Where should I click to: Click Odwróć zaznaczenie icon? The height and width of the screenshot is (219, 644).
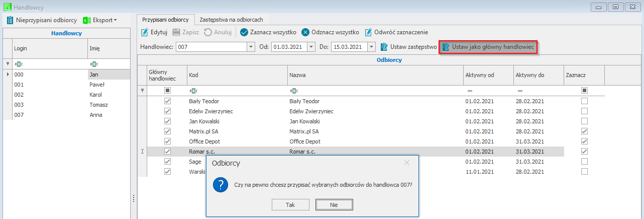(368, 32)
